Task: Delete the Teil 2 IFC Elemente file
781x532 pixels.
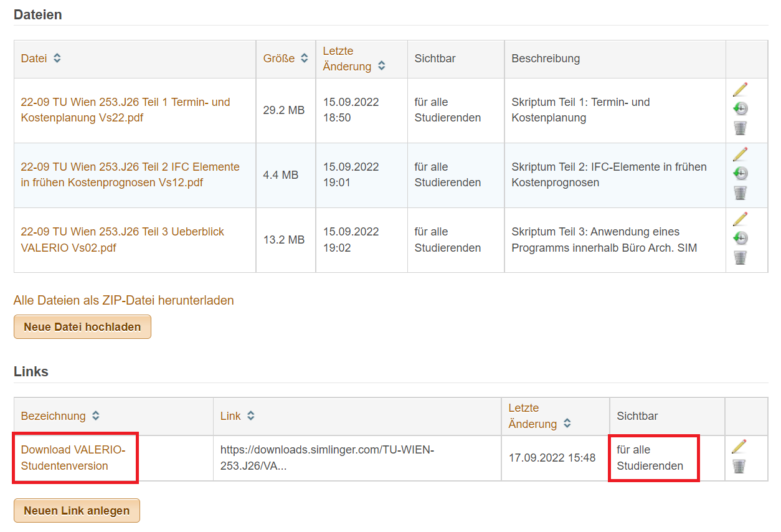Action: (740, 193)
